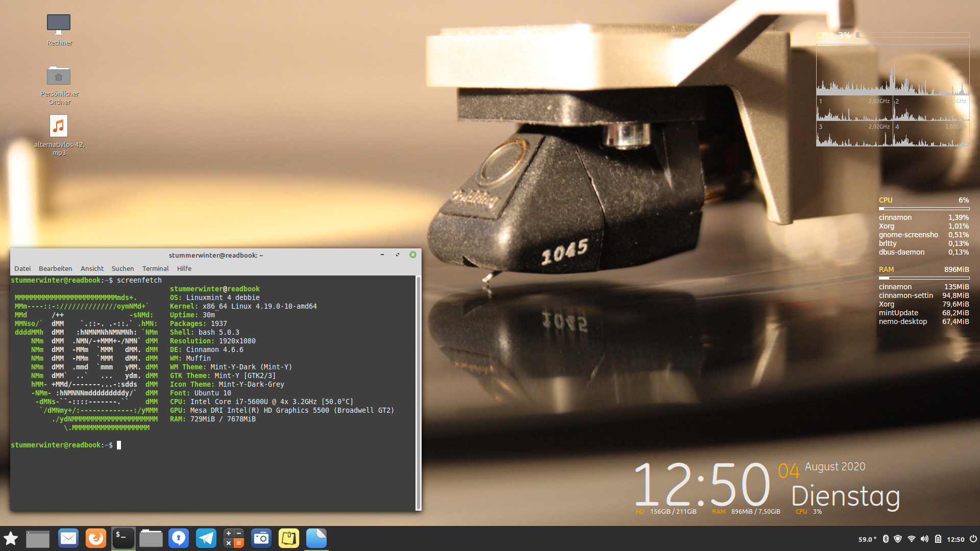Select the Rechner desktop icon

tap(59, 30)
